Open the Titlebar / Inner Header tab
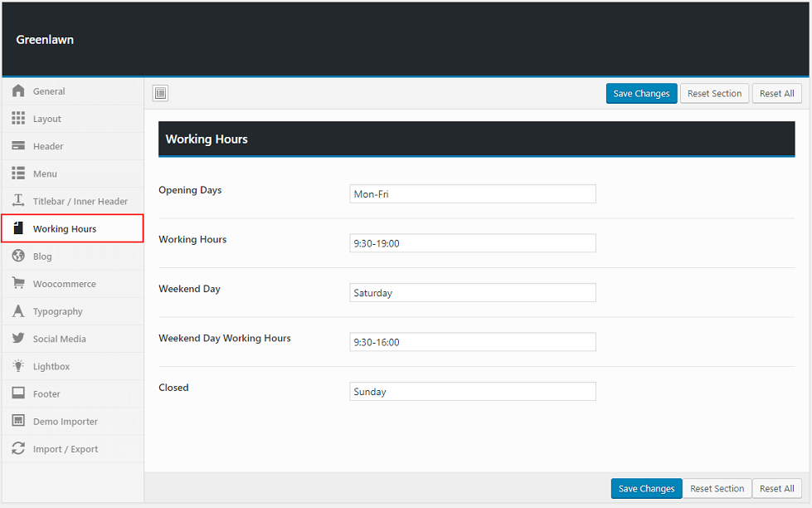The height and width of the screenshot is (508, 812). (x=80, y=201)
